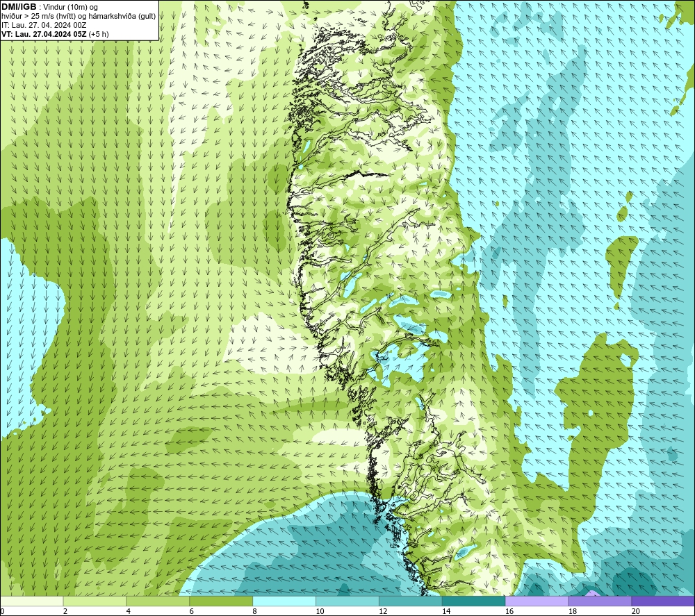Click the 8–10 m/s light cyan legend swatch
This screenshot has height=616, width=695.
coord(284,601)
